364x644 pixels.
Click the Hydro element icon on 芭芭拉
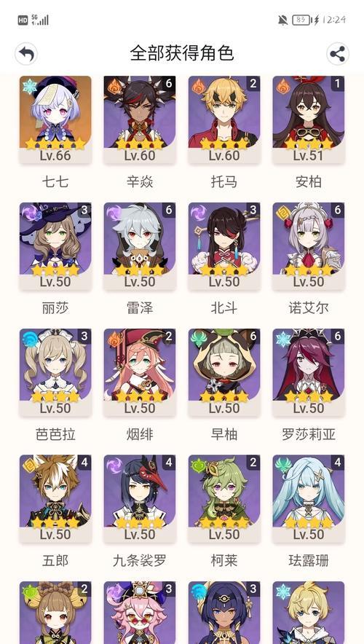(30, 339)
